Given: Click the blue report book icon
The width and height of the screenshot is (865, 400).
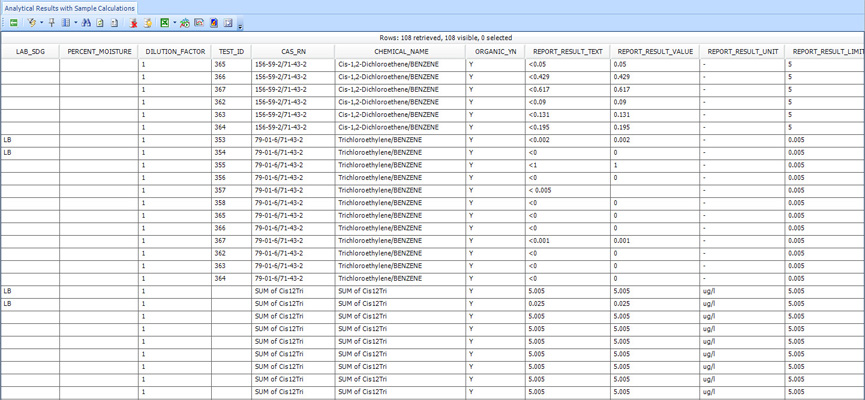Looking at the screenshot, I should pyautogui.click(x=213, y=23).
